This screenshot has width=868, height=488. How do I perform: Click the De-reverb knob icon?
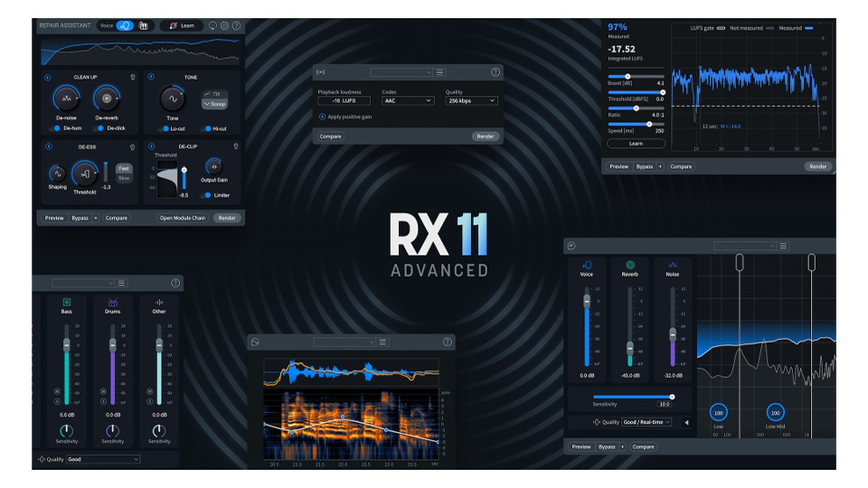(x=108, y=98)
